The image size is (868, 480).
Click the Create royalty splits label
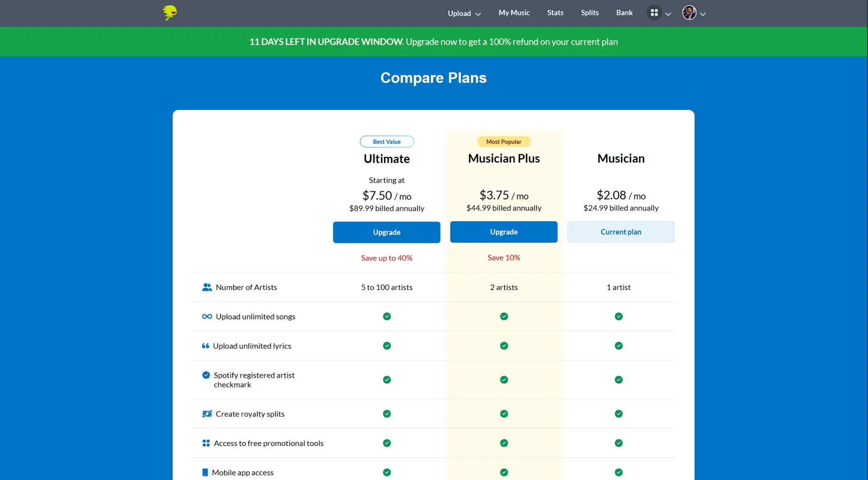(x=250, y=414)
